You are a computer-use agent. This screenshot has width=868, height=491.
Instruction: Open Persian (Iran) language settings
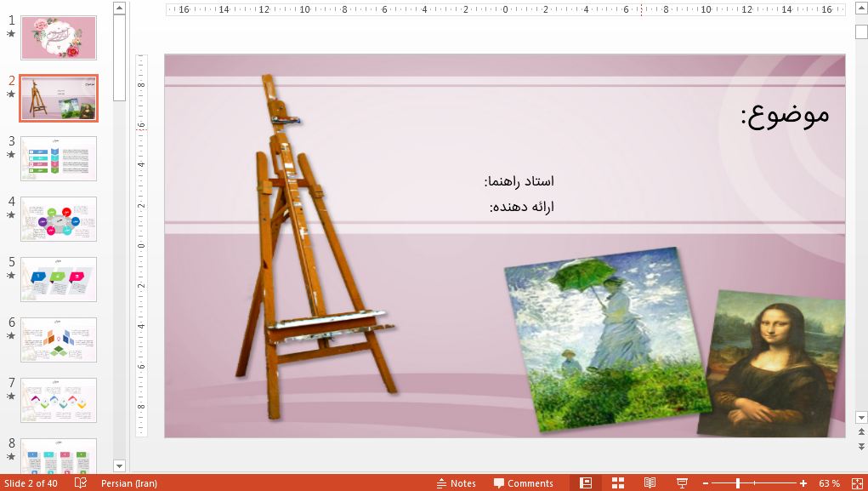click(x=128, y=483)
